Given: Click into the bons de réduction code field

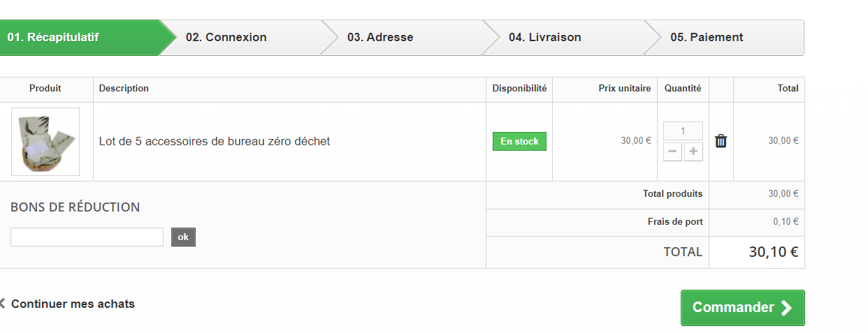Looking at the screenshot, I should [87, 237].
